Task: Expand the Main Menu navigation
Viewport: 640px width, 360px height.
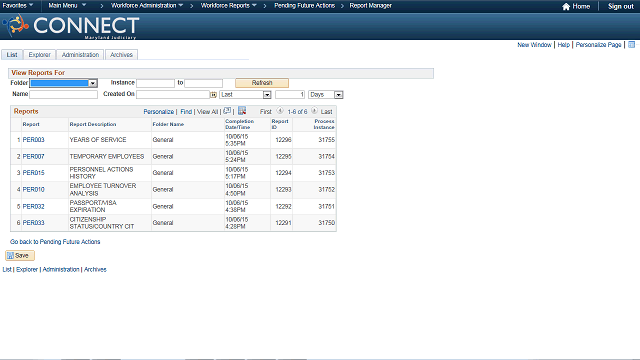Action: tap(67, 6)
